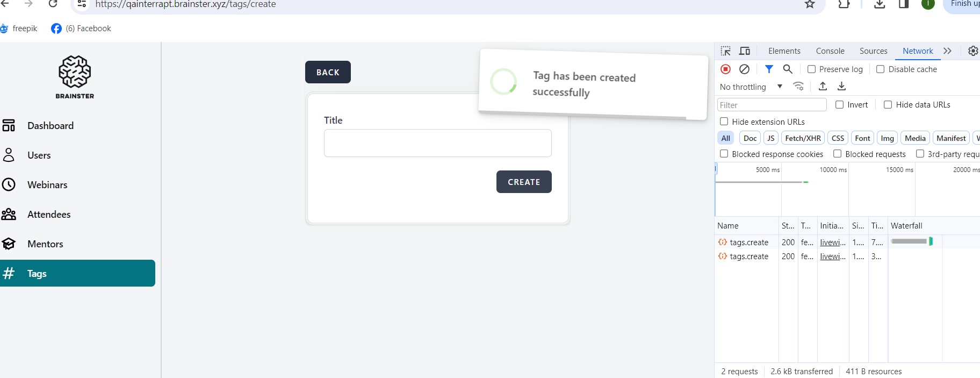
Task: Open the No throttling dropdown
Action: [x=751, y=87]
